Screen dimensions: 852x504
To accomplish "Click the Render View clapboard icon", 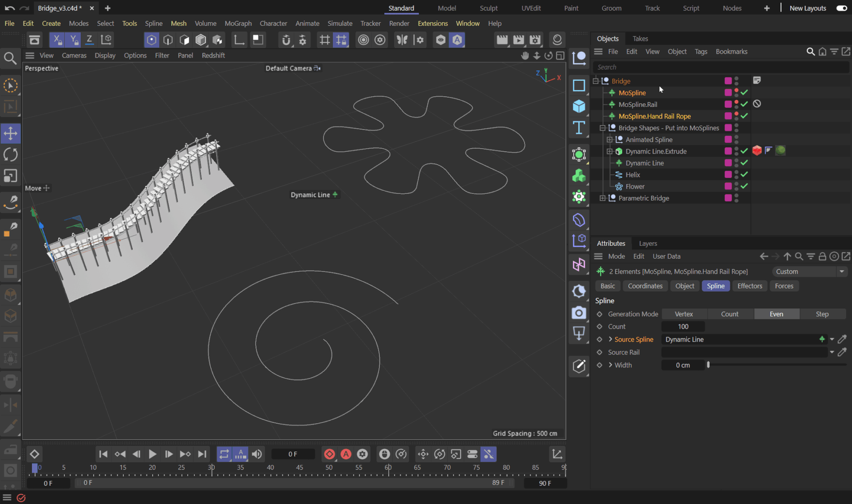I will (502, 40).
